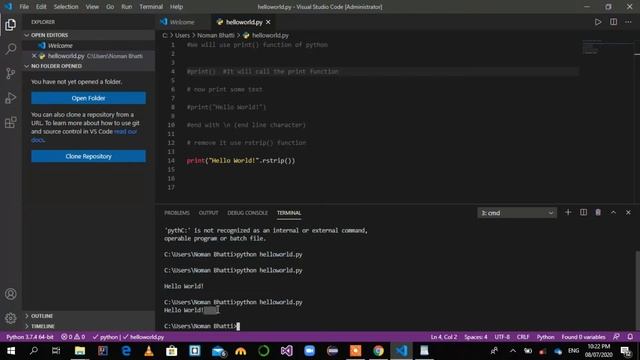This screenshot has width=640, height=360.
Task: Open Windows Action Center notifications
Action: (x=626, y=351)
